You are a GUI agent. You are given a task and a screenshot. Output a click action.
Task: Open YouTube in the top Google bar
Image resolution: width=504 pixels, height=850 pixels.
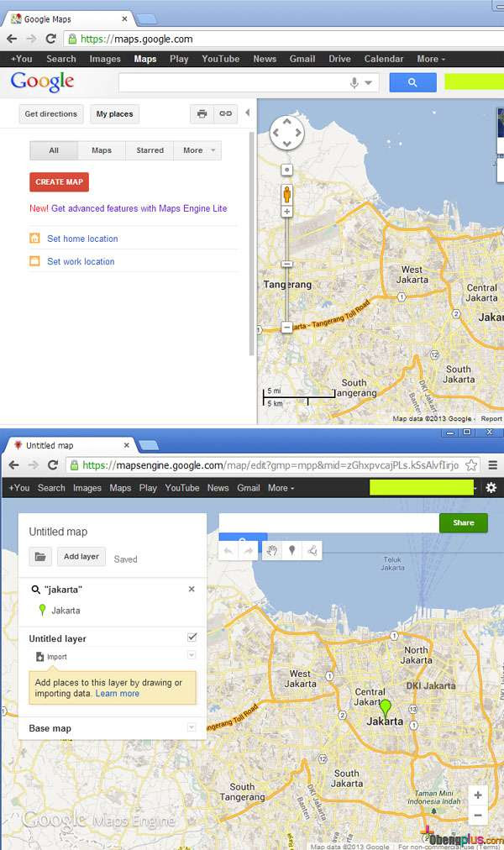pyautogui.click(x=221, y=59)
